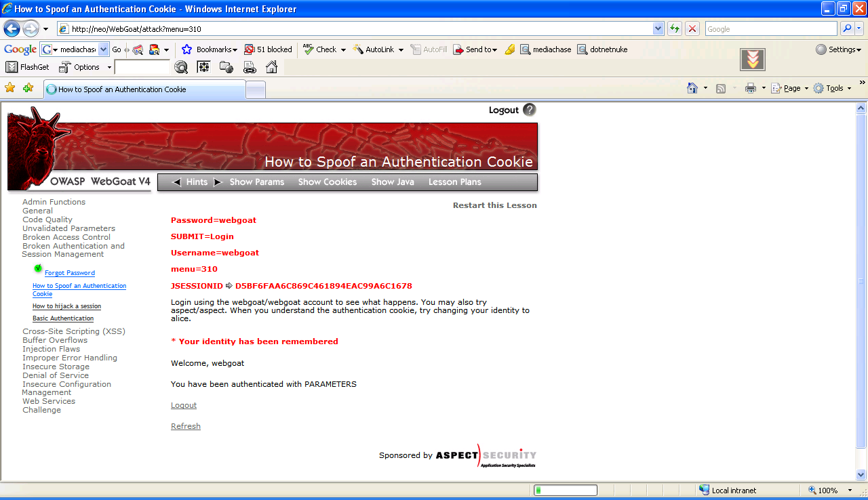Click the printer icon in command bar

click(x=750, y=88)
